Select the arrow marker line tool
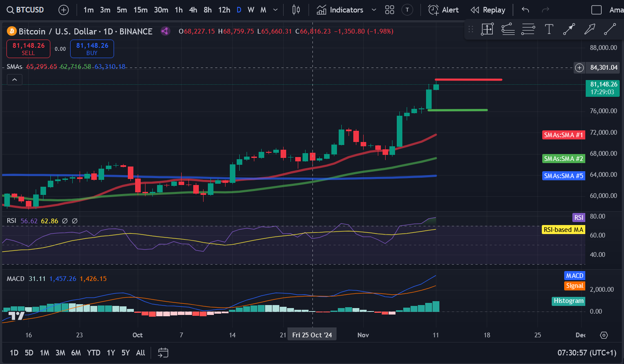 [569, 29]
